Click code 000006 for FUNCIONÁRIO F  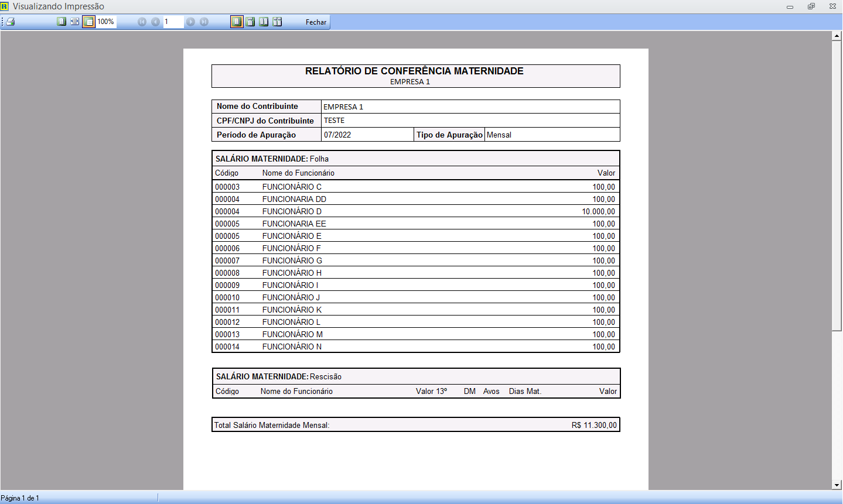(227, 248)
